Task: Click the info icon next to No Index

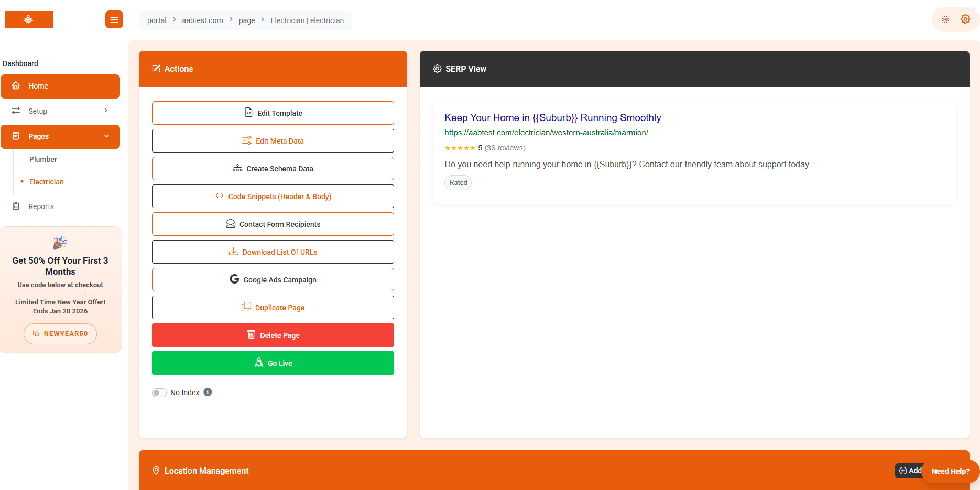Action: click(208, 392)
